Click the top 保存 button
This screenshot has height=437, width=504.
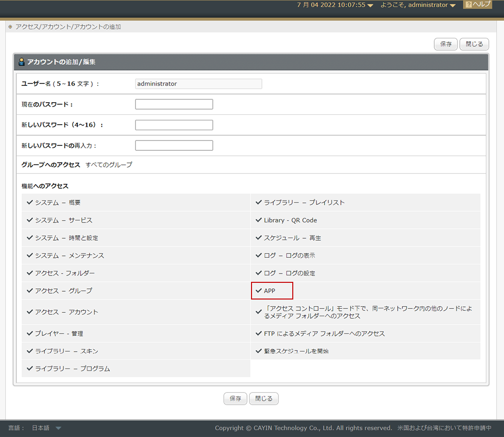click(446, 44)
